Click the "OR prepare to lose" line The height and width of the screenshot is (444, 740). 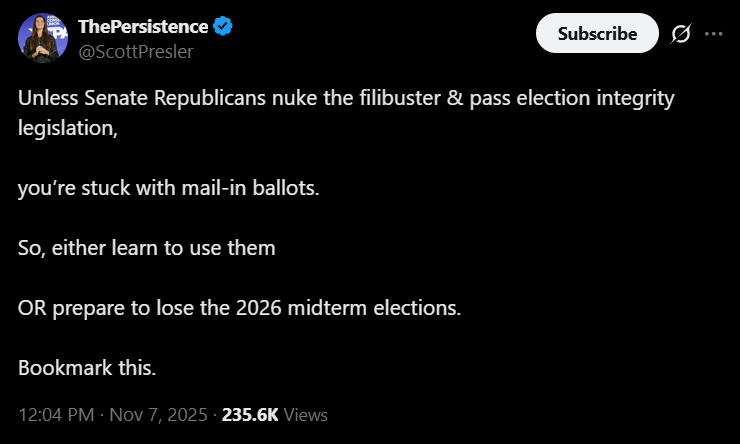coord(239,307)
